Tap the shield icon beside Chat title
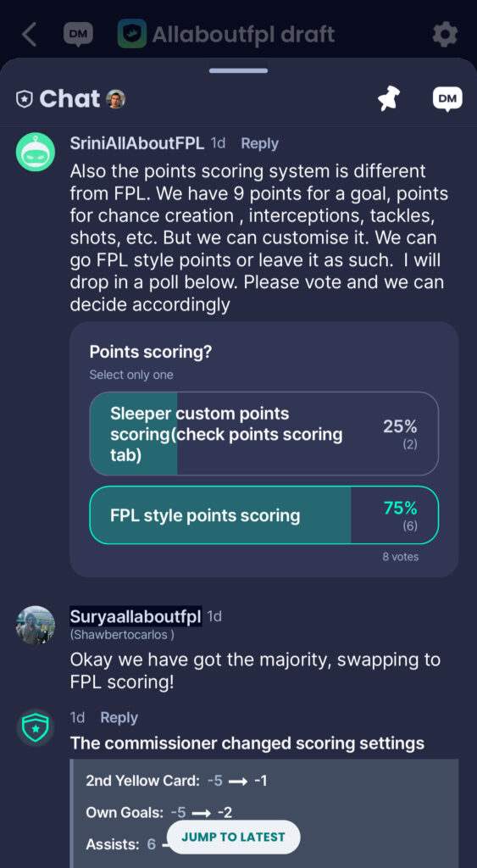The width and height of the screenshot is (477, 868). tap(25, 100)
